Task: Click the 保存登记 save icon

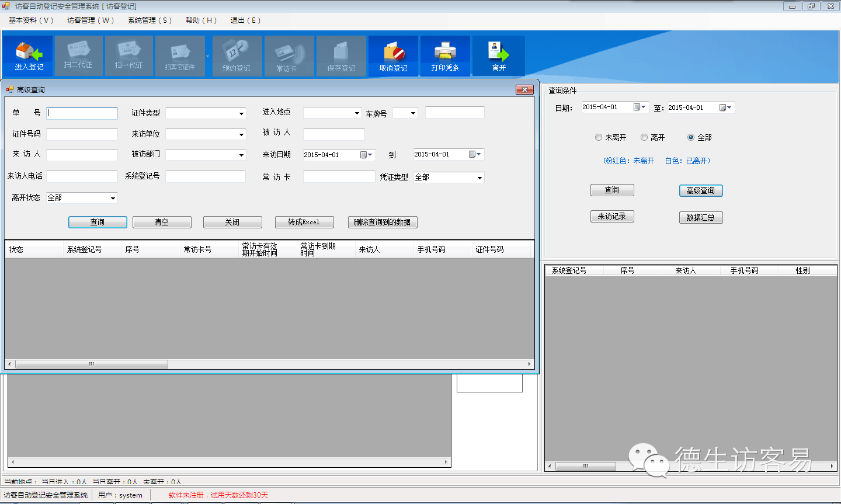Action: pos(341,55)
